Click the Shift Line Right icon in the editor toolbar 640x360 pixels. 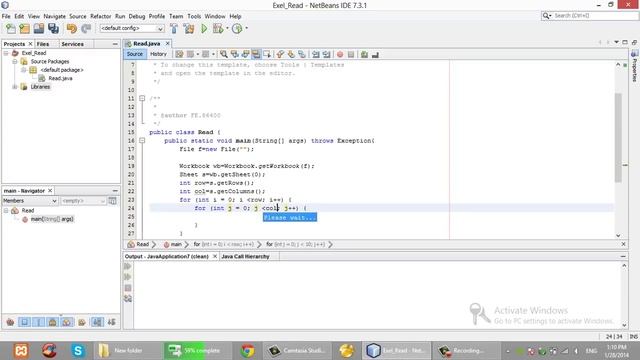[326, 54]
